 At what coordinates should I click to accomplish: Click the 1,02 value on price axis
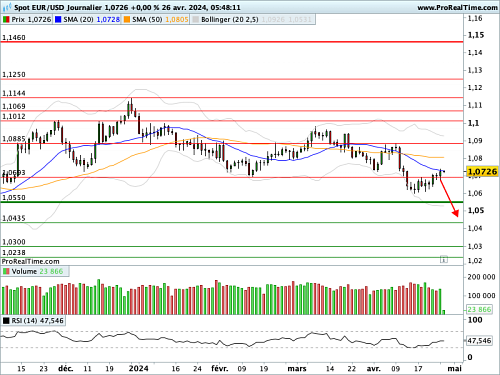tap(475, 261)
